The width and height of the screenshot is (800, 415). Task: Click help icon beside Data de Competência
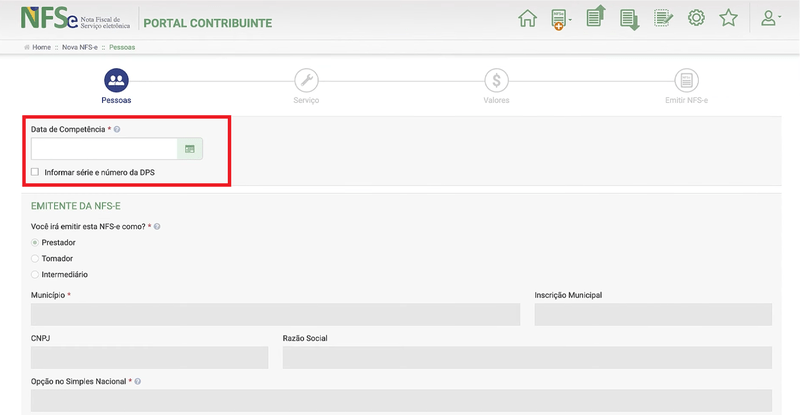(x=117, y=130)
